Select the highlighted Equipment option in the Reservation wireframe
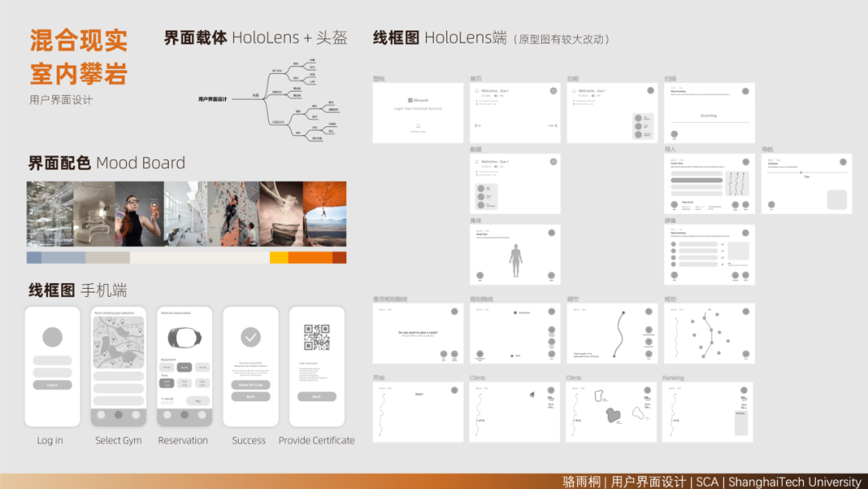The image size is (868, 489). pos(184,368)
